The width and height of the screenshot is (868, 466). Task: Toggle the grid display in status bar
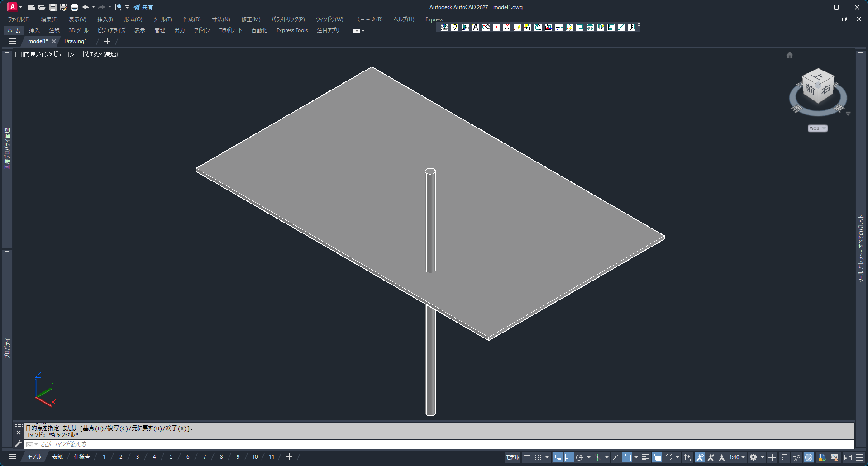click(527, 457)
